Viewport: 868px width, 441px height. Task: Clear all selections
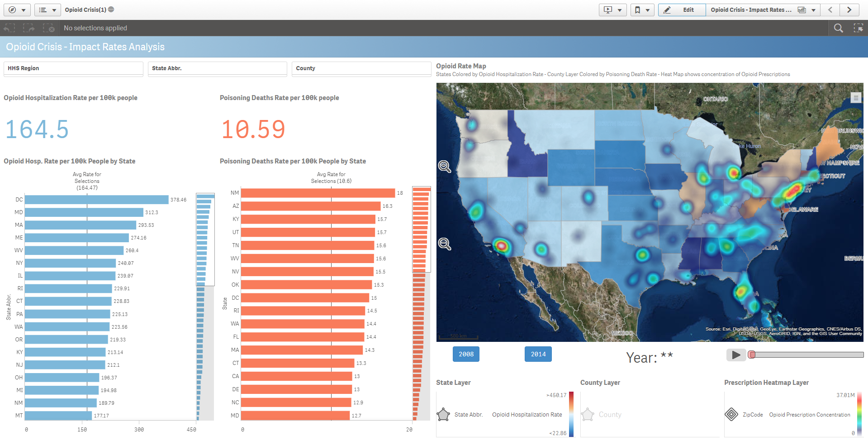(48, 28)
